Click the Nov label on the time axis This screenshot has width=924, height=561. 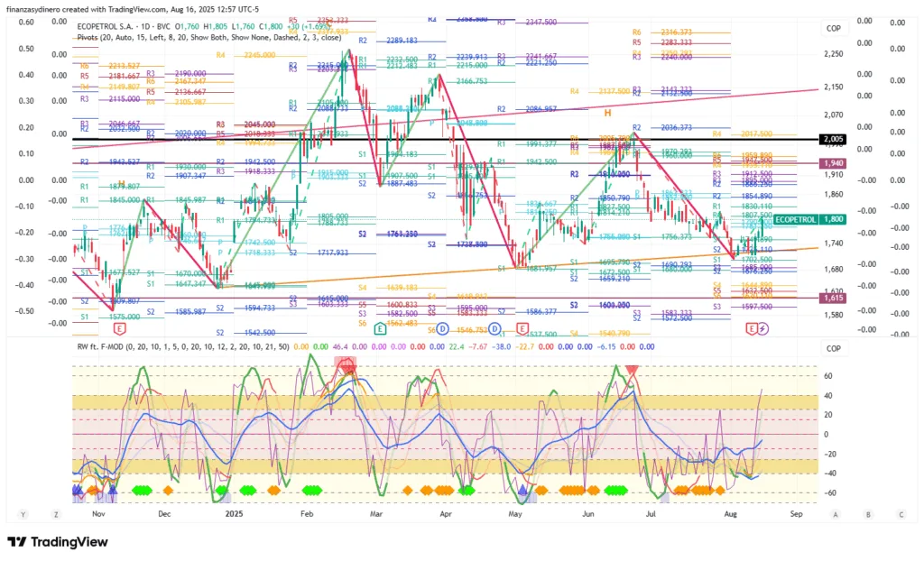tap(98, 514)
